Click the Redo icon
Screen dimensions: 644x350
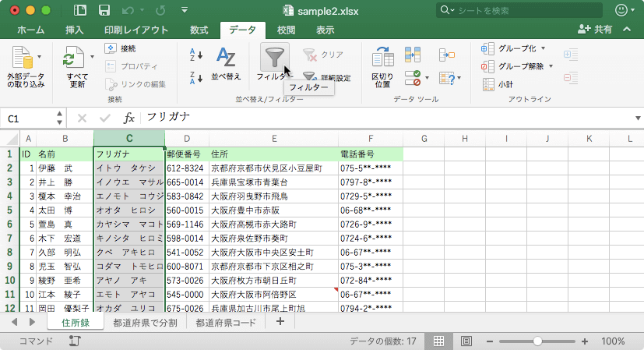click(x=160, y=10)
